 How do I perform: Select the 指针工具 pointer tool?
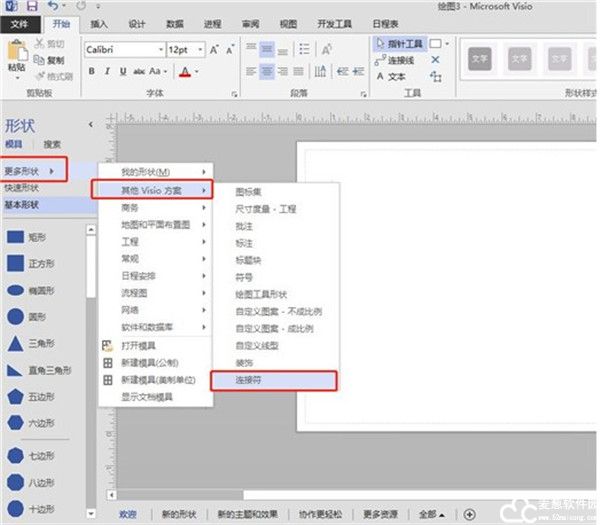coord(398,44)
